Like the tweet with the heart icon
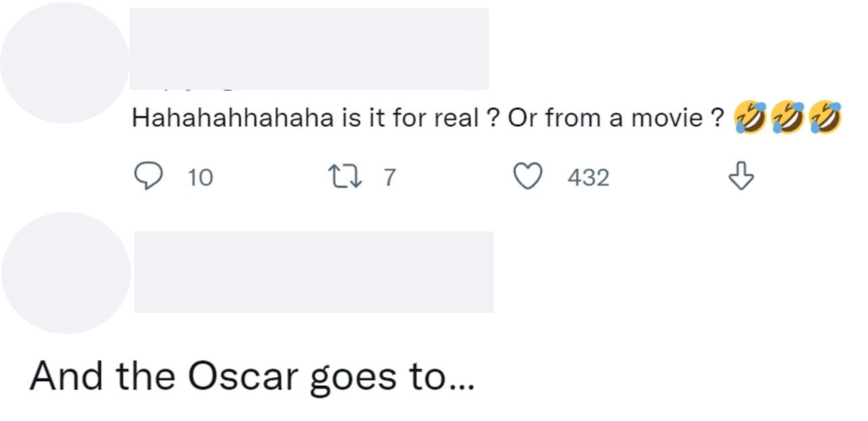This screenshot has width=868, height=421. pos(528,177)
